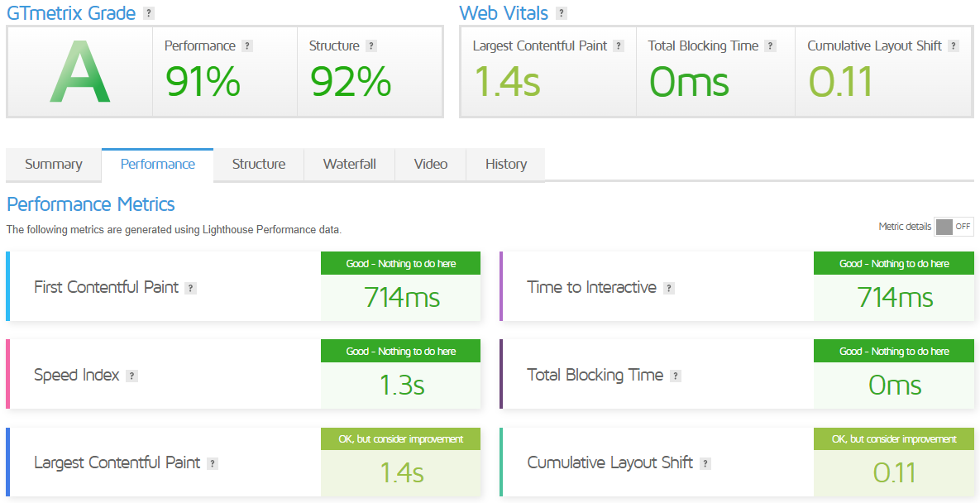Click the 91% performance score
The width and height of the screenshot is (980, 503).
(203, 82)
